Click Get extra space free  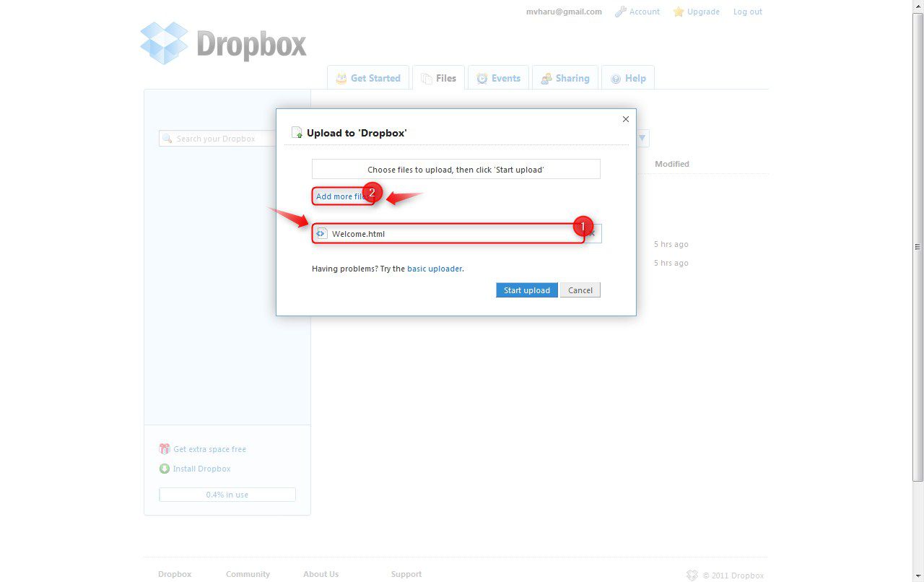tap(210, 449)
